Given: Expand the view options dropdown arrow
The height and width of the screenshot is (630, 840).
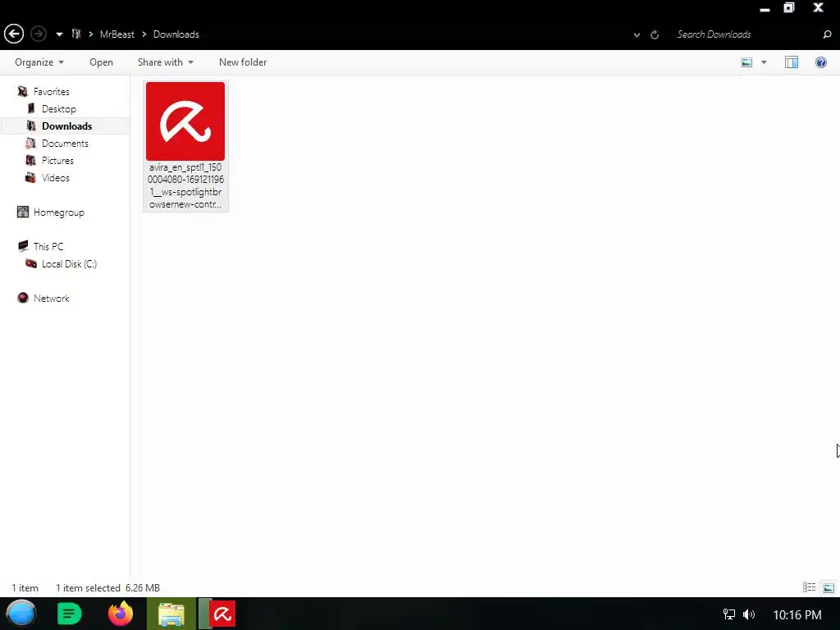Looking at the screenshot, I should (764, 62).
